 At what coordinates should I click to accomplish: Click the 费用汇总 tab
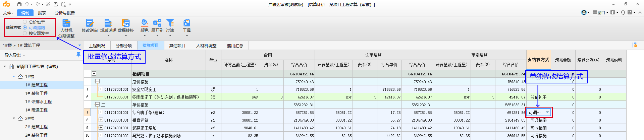point(235,46)
